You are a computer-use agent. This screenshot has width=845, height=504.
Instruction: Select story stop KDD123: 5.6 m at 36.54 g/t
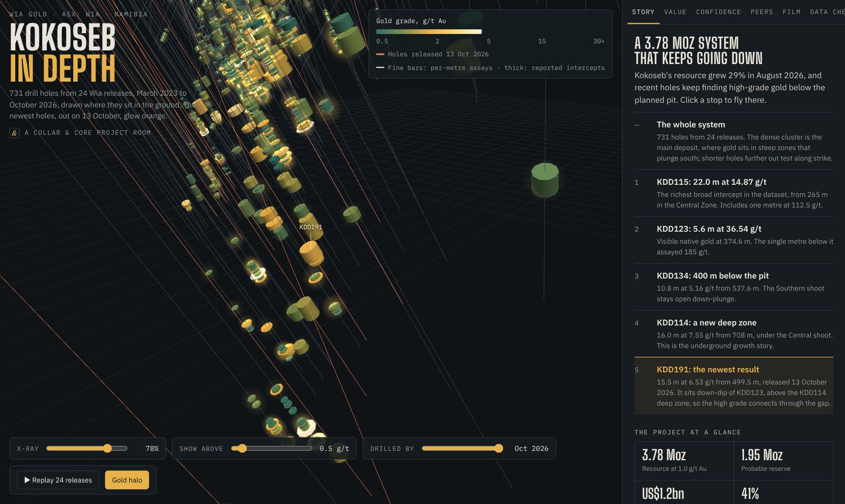pyautogui.click(x=734, y=240)
